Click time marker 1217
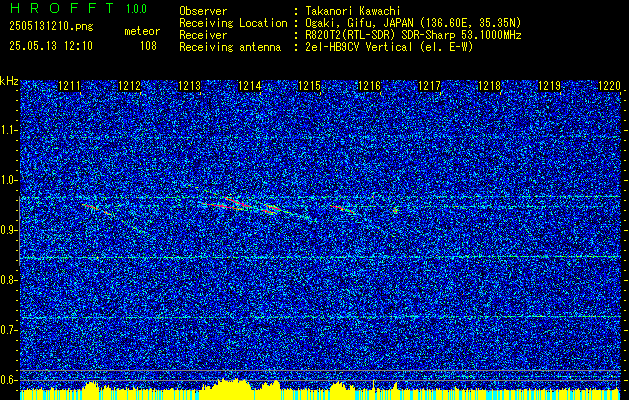Viewport: 629px width, 400px height. click(429, 86)
